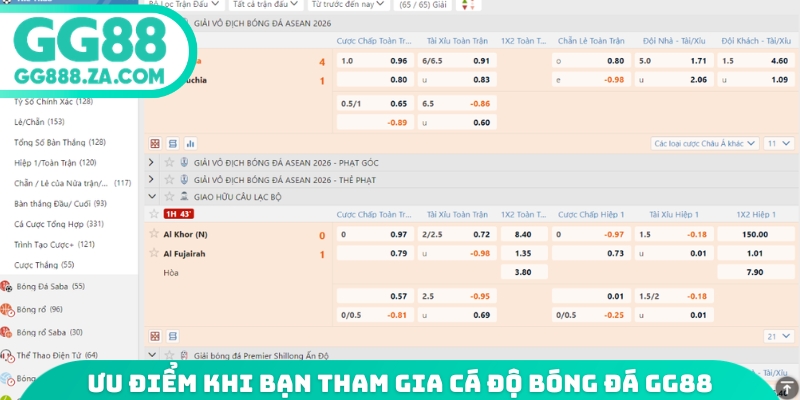Screen dimensions: 800x400
Task: Select Trình Tạo Cược+ (121) in the sidebar
Action: click(54, 244)
